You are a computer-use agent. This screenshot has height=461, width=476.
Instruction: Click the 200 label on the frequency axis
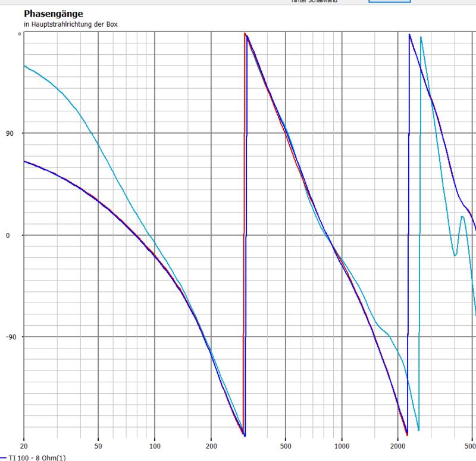(x=211, y=446)
